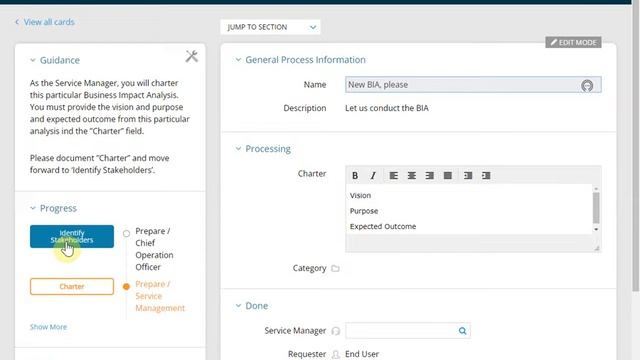This screenshot has height=360, width=640.
Task: Click the 'Prepare / Chief Operation Officer' label
Action: (154, 249)
